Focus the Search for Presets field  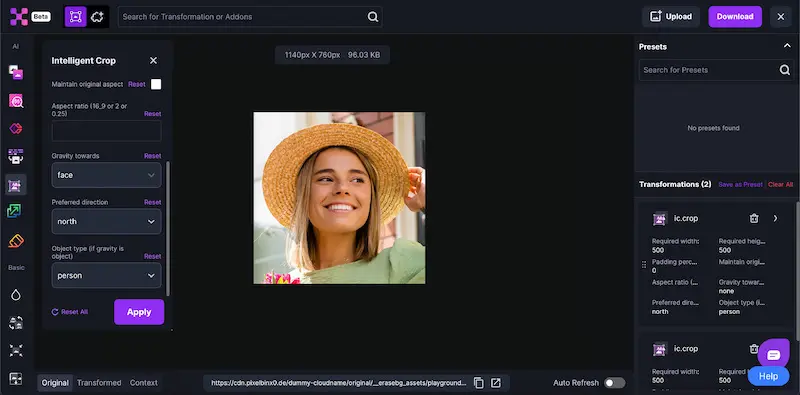(716, 70)
